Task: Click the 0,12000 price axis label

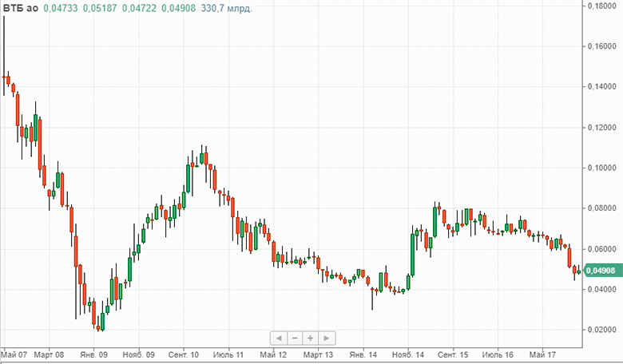Action: tap(602, 128)
